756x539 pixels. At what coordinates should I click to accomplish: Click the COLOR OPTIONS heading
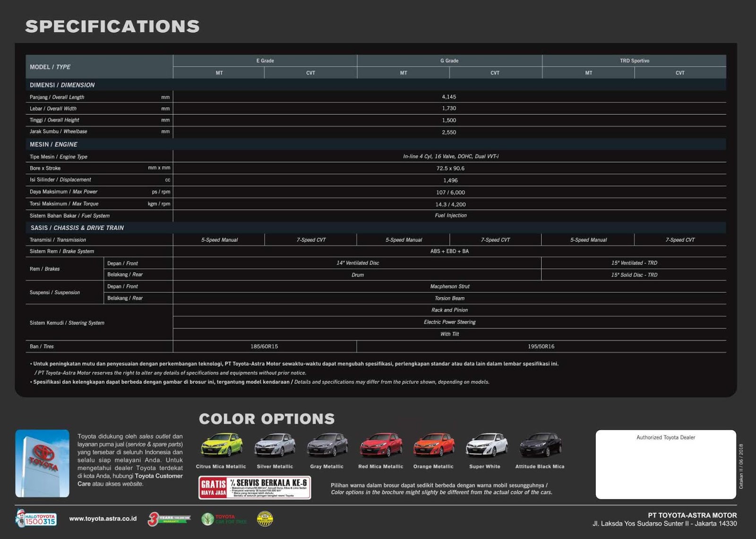(266, 419)
